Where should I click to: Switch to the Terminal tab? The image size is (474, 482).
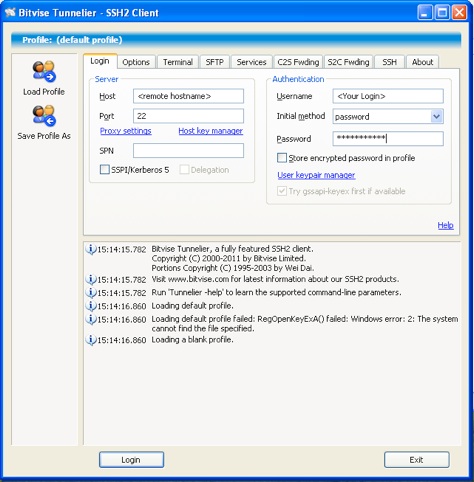pyautogui.click(x=178, y=62)
